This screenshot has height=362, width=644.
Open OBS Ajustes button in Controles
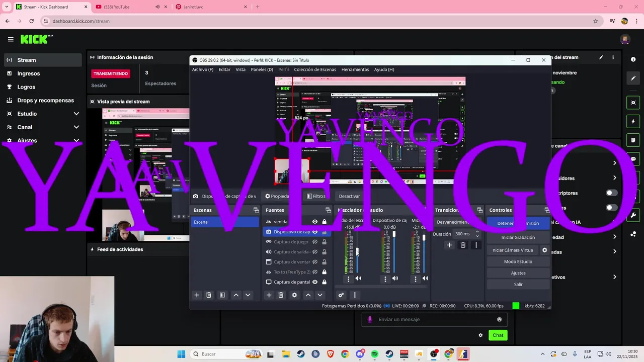point(518,273)
